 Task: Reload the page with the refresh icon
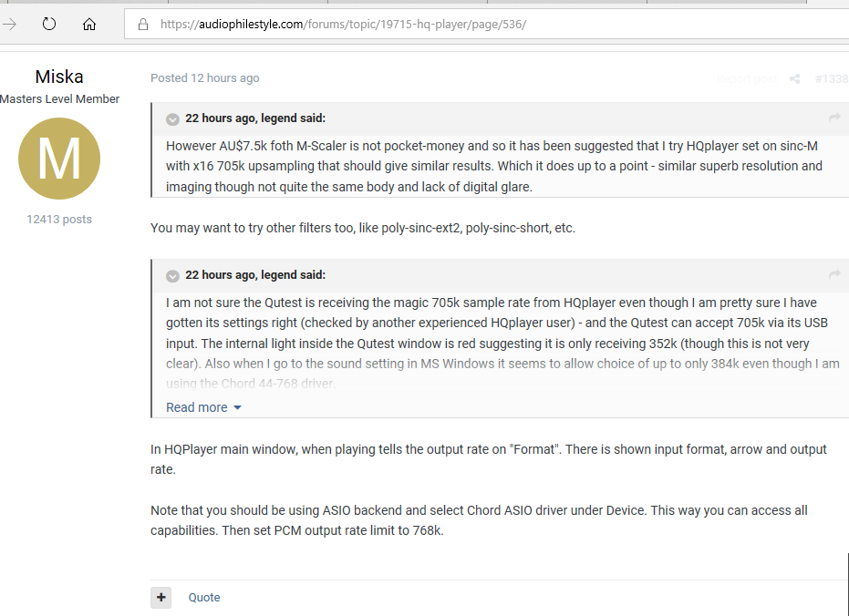pos(48,24)
